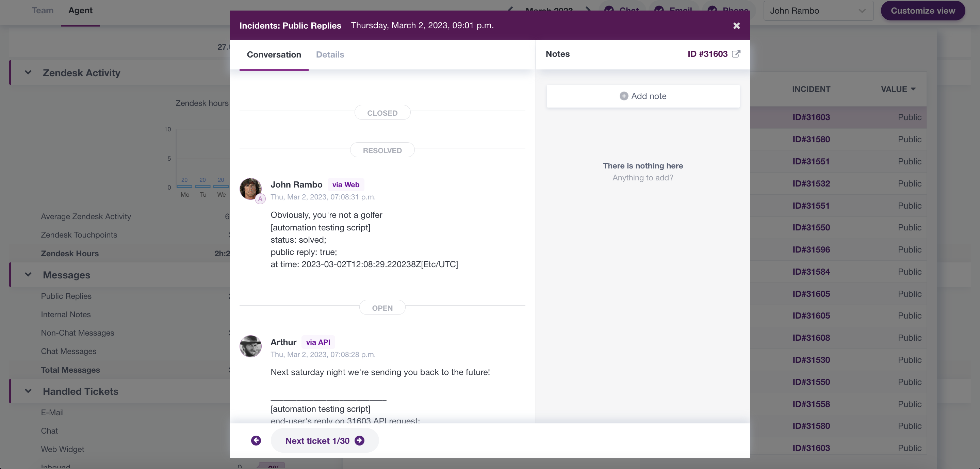The width and height of the screenshot is (980, 469).
Task: Open ticket #31603 via external link icon
Action: coord(736,54)
